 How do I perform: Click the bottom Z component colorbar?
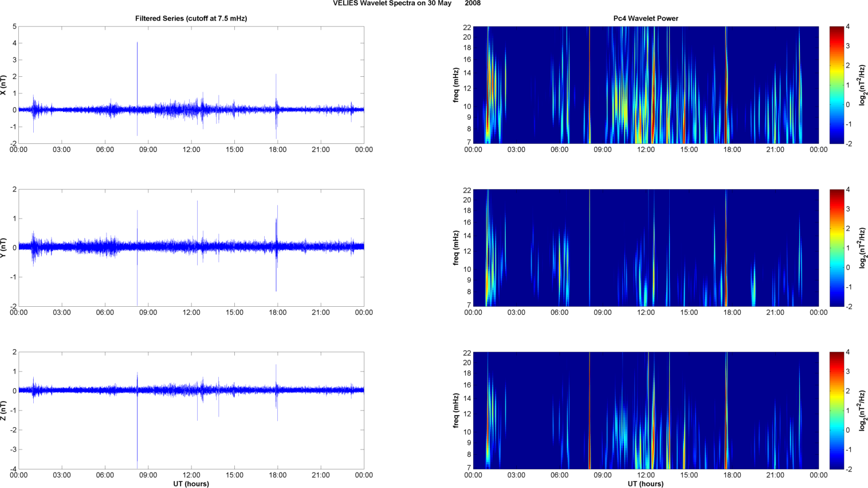836,411
